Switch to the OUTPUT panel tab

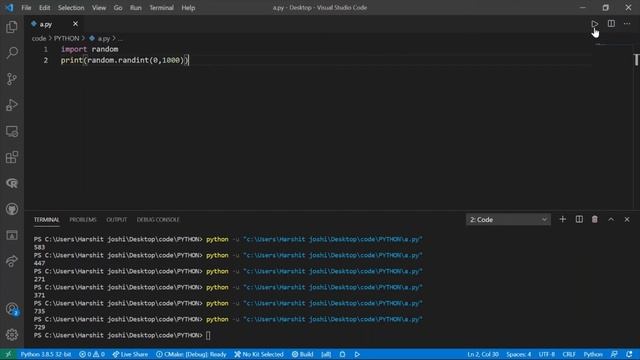(117, 220)
